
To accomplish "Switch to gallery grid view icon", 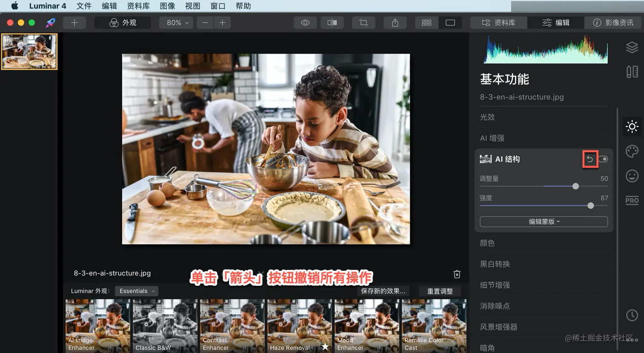I will [x=426, y=23].
